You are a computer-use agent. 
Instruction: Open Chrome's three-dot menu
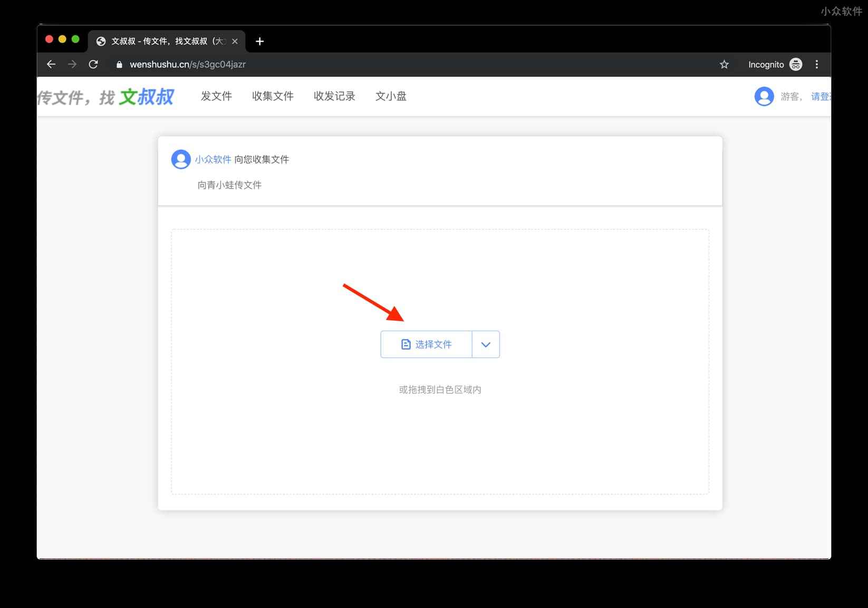tap(817, 64)
